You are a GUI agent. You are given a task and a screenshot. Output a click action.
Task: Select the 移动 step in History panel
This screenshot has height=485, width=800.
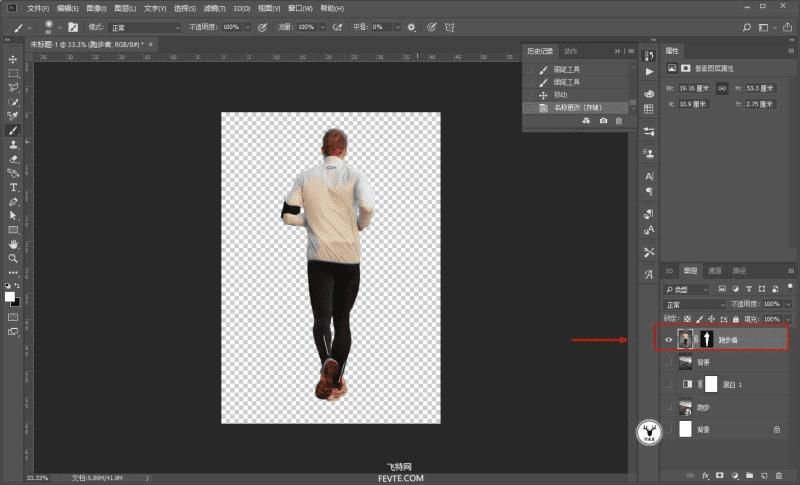click(x=560, y=94)
